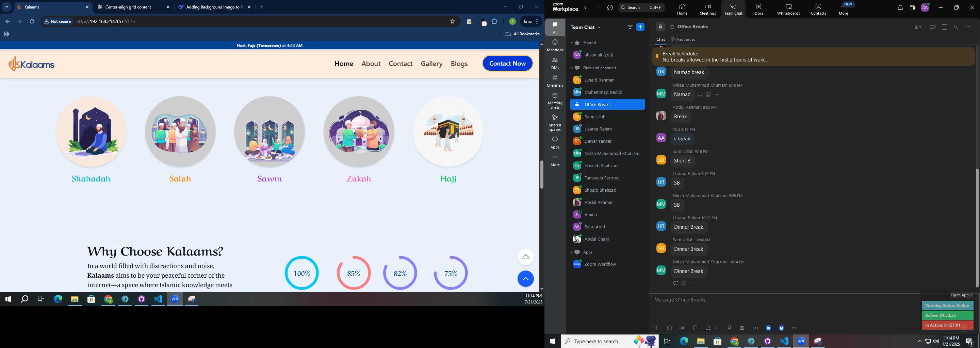Viewport: 980px width, 348px height.
Task: Reply to Mirza's Namaz message
Action: (700, 94)
